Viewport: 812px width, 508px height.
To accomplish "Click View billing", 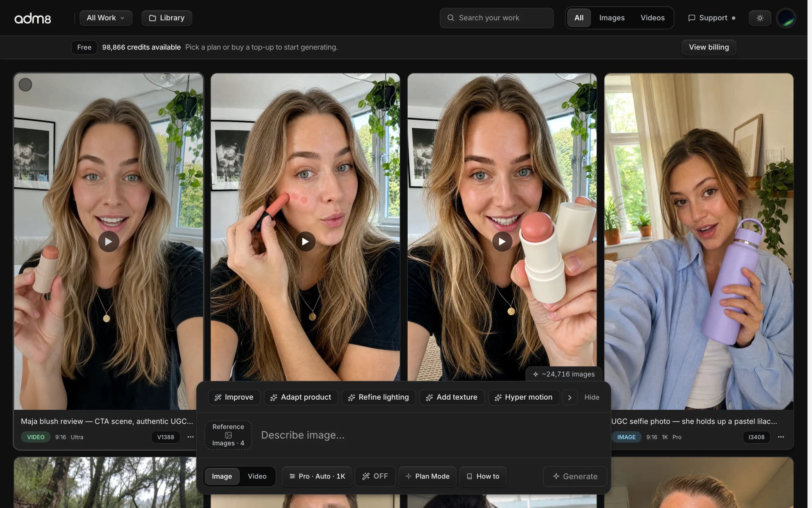I will click(x=708, y=47).
